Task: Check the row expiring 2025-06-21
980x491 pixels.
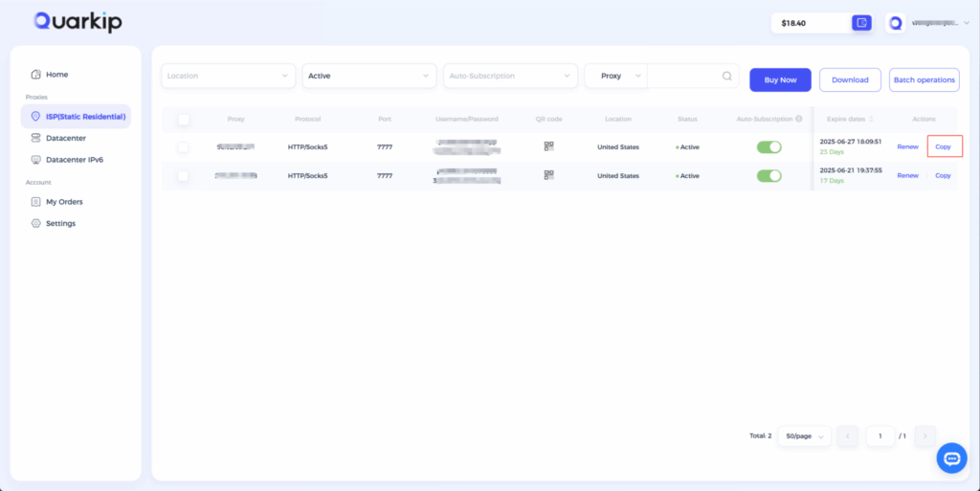Action: (183, 176)
